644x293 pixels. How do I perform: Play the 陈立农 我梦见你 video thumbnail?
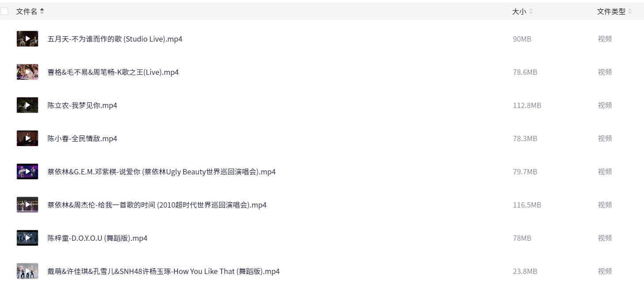[27, 105]
